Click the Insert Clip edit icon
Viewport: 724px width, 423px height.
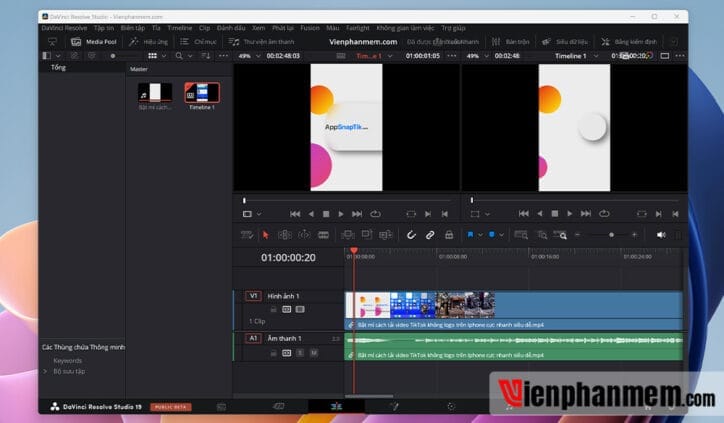[x=347, y=235]
